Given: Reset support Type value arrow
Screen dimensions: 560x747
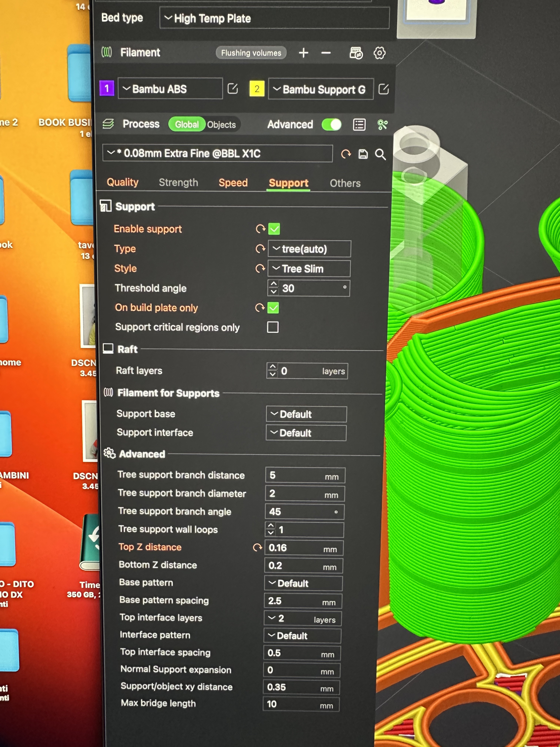Looking at the screenshot, I should (260, 249).
